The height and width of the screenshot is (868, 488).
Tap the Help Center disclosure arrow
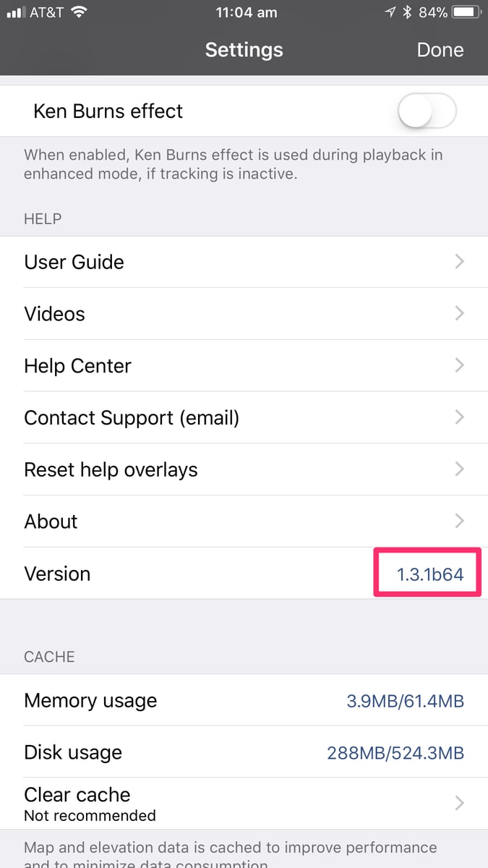459,365
